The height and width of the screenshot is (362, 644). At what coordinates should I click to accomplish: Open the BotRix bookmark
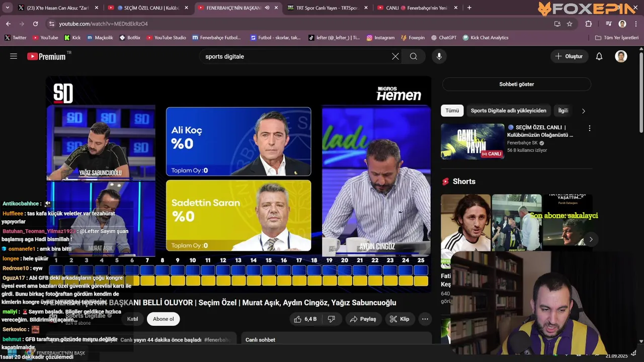[130, 38]
